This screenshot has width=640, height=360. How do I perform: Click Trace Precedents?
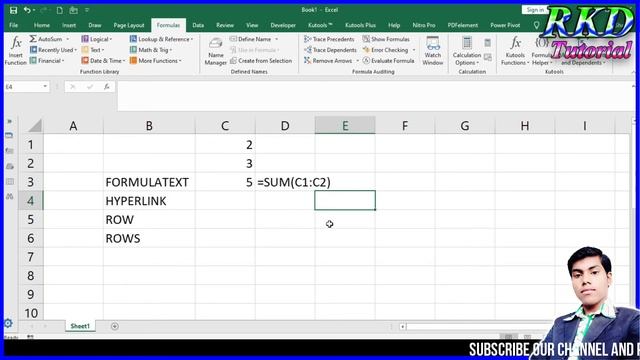(329, 39)
